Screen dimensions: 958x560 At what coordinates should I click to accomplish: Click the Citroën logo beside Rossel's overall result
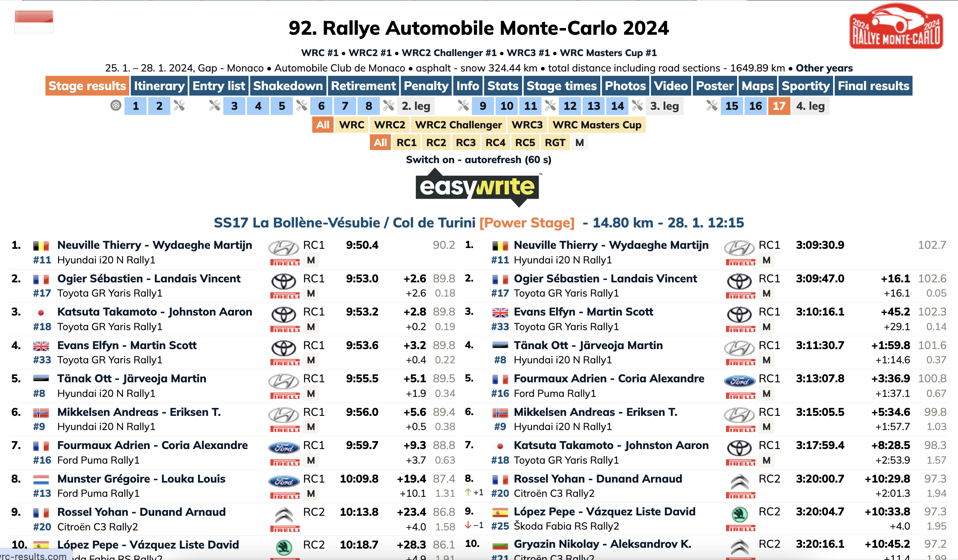739,481
